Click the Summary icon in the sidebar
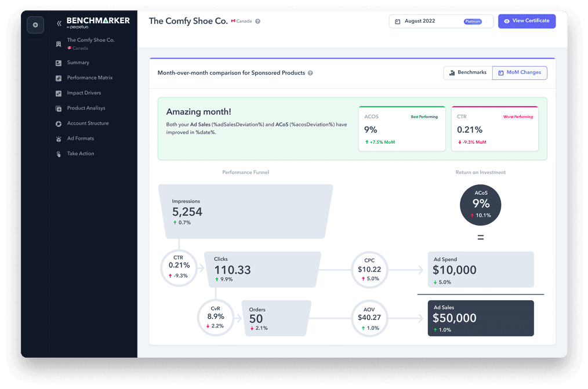Viewport: 588px width, 389px height. pos(59,63)
